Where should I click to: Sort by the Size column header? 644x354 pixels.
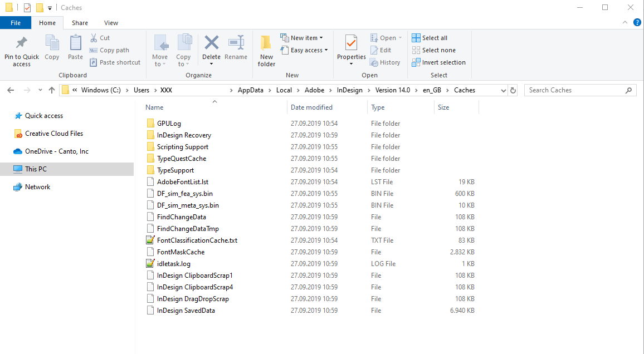point(443,107)
